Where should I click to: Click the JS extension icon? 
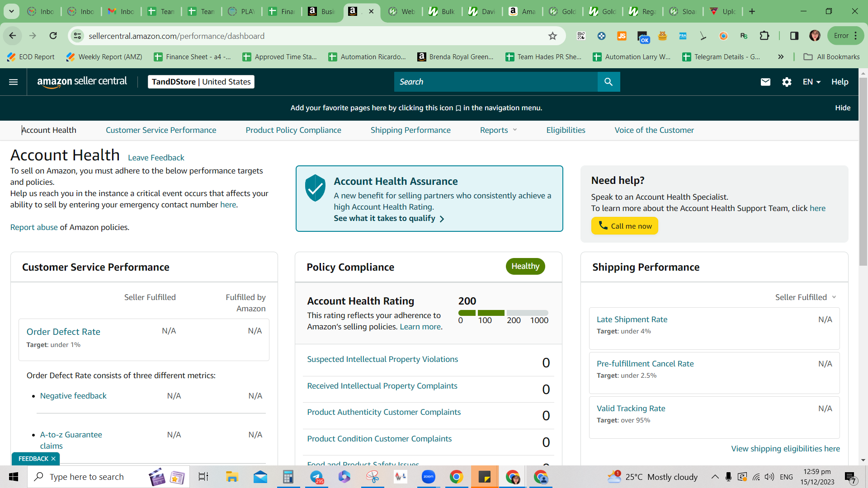622,36
